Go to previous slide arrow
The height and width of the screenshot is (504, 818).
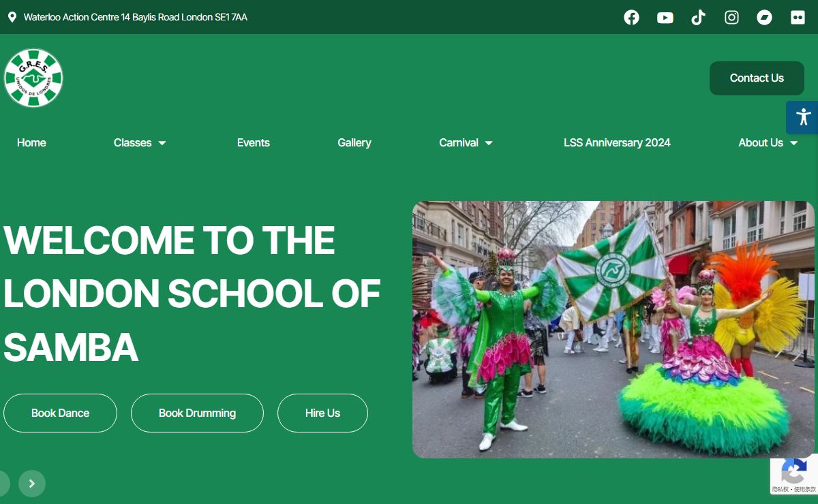[x=3, y=484]
